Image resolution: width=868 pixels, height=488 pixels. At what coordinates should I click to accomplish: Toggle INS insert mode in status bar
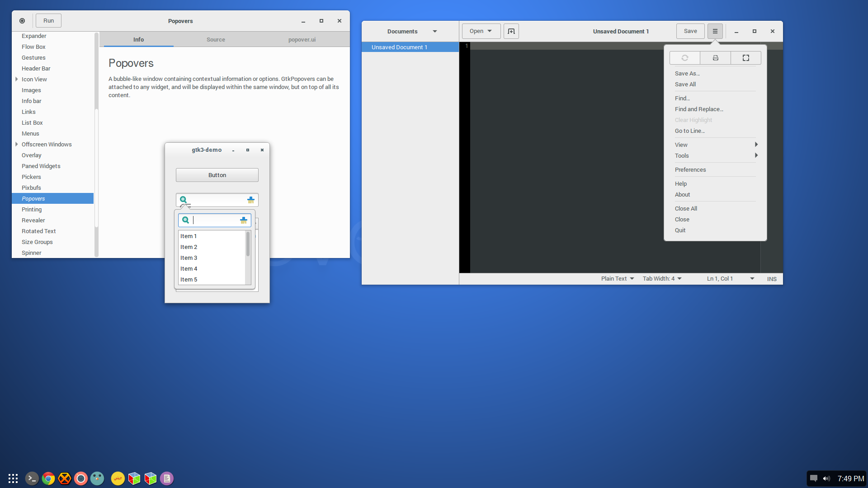tap(772, 279)
